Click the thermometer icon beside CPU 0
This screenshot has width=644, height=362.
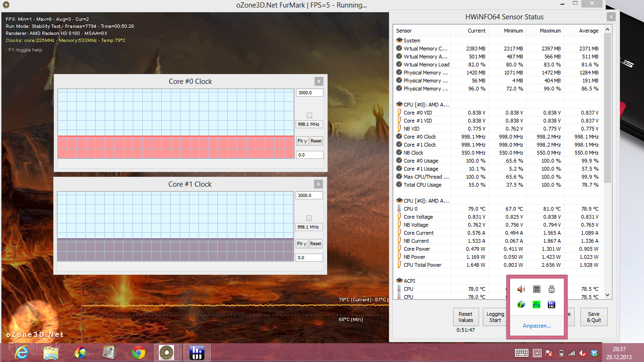pyautogui.click(x=399, y=209)
